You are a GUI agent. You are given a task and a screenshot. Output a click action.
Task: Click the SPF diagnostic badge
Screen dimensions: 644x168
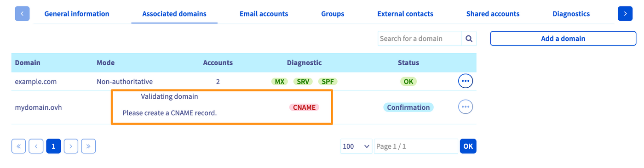328,82
